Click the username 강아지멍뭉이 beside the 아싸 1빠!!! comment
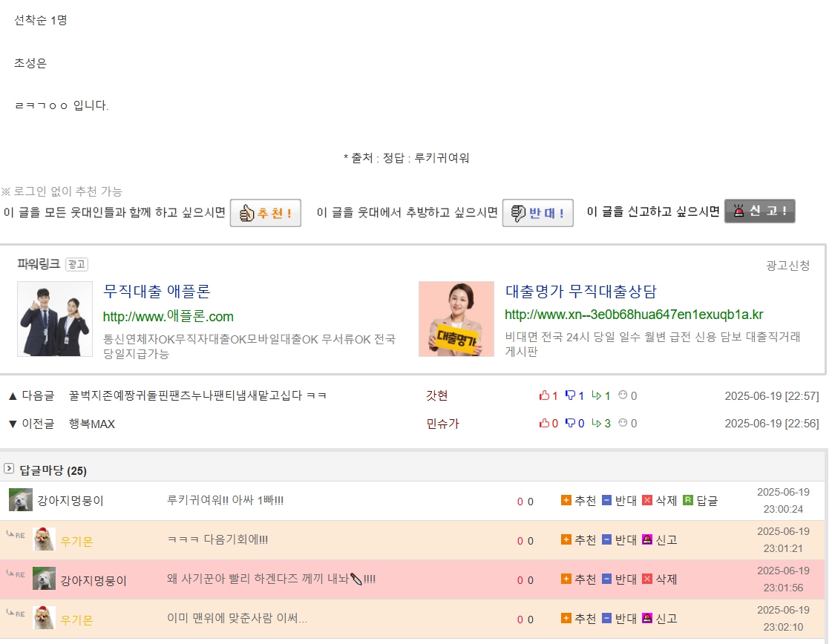 point(71,501)
